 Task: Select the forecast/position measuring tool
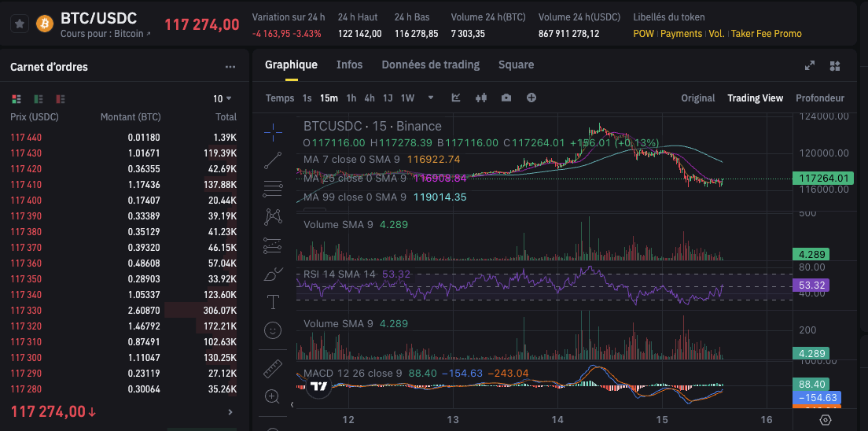273,245
